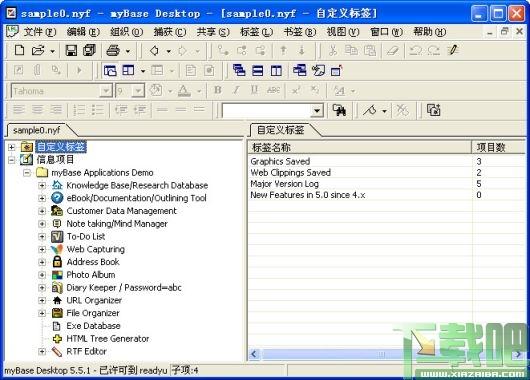Open dropdown arrow next to Open folder
This screenshot has width=530, height=380.
(52, 51)
